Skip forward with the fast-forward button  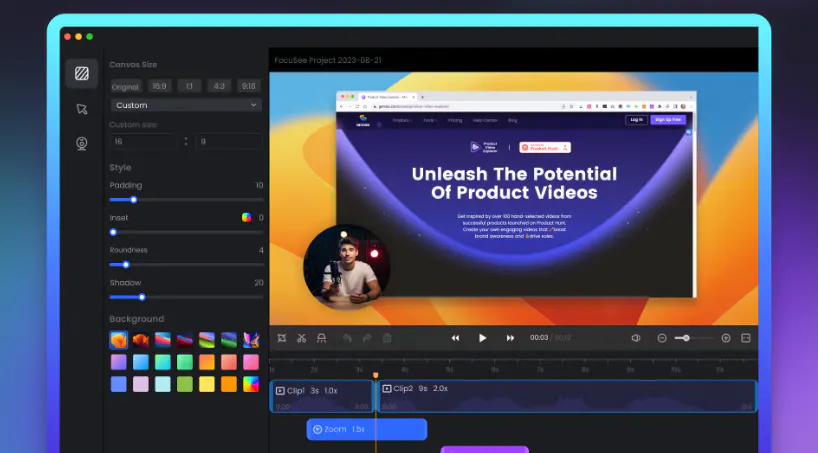(510, 338)
